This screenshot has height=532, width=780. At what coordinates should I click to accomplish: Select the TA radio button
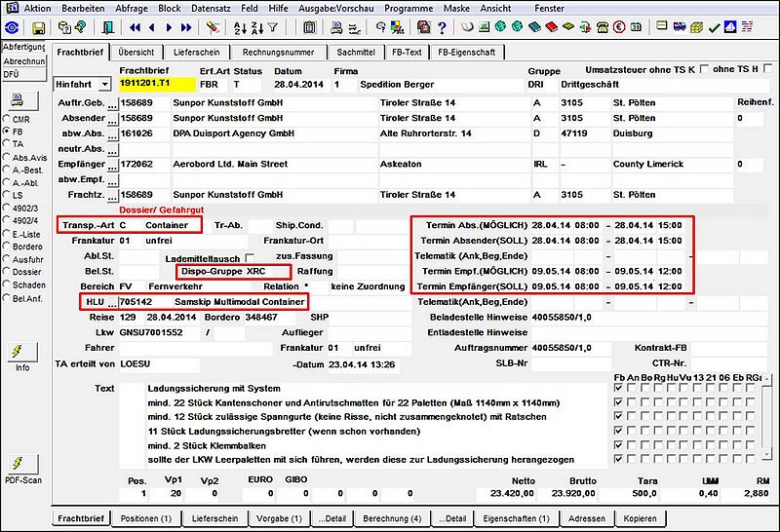[7, 143]
